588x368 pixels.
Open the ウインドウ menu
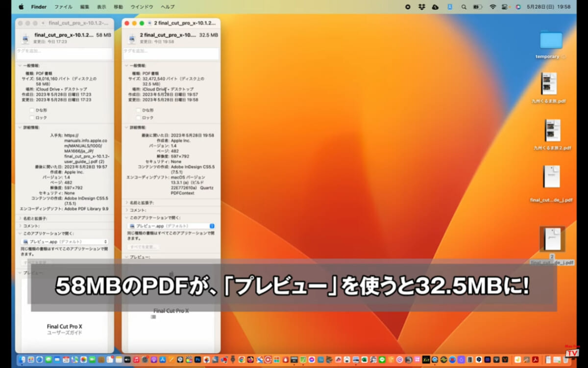click(142, 7)
